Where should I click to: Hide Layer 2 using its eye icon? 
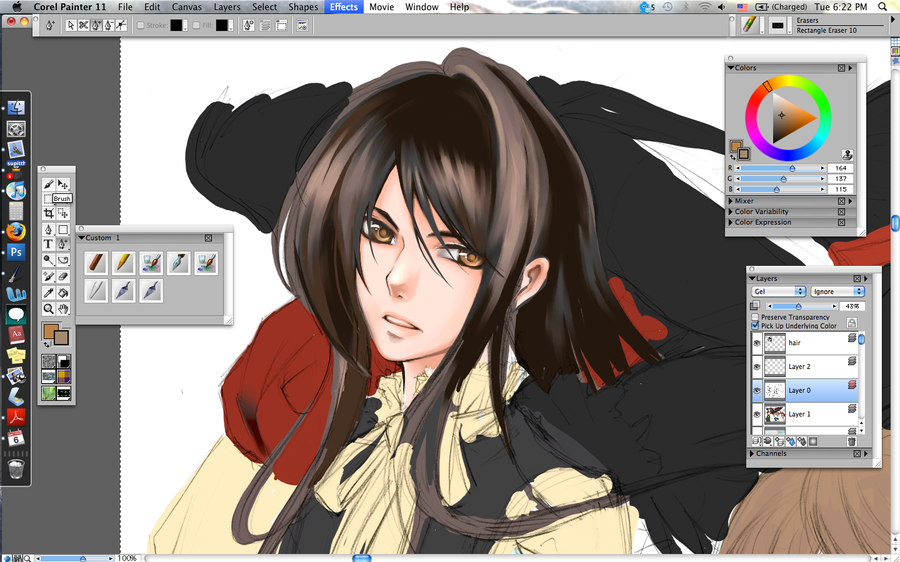tap(757, 366)
